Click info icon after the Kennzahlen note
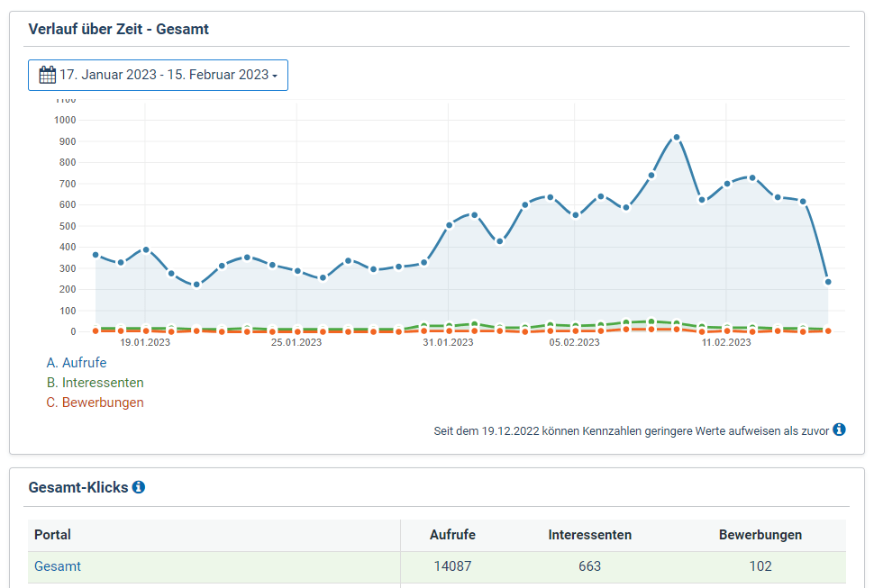Viewport: 874px width, 588px height. tap(839, 430)
